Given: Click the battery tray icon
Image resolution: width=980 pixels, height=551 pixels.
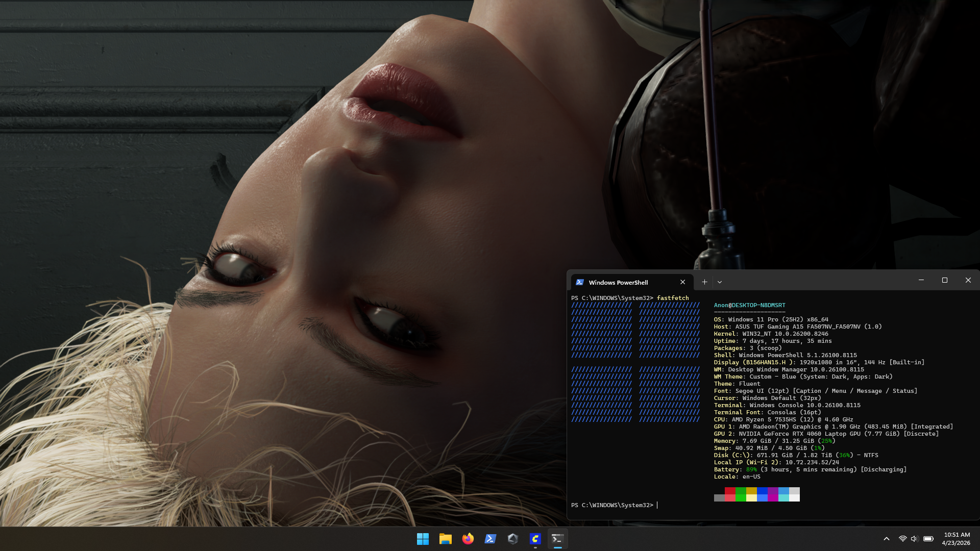Looking at the screenshot, I should (928, 539).
